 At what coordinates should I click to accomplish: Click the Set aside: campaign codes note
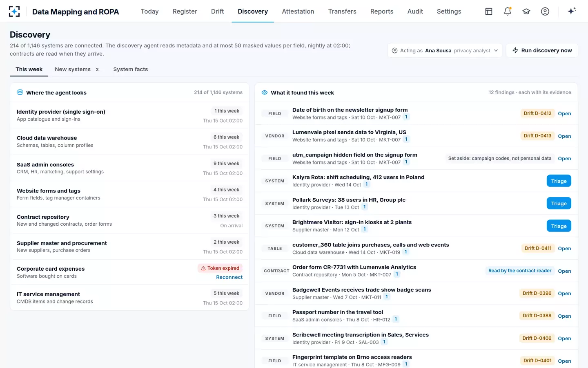500,158
